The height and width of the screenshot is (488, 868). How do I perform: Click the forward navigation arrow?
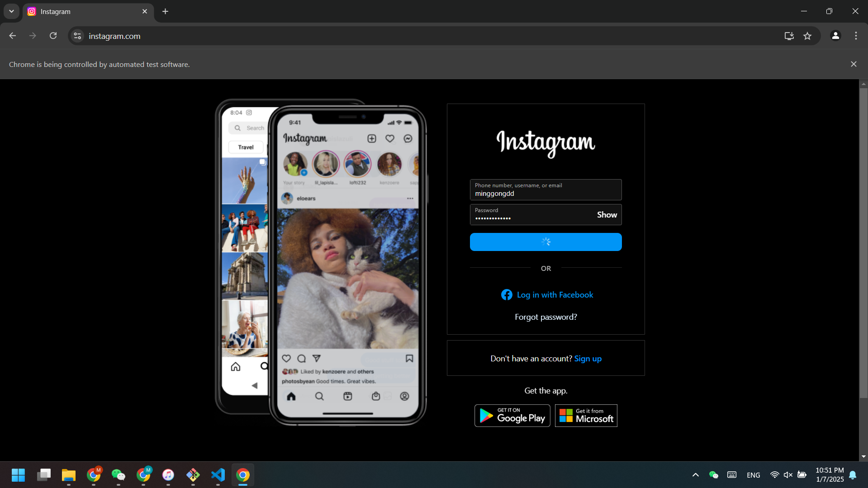pos(33,36)
